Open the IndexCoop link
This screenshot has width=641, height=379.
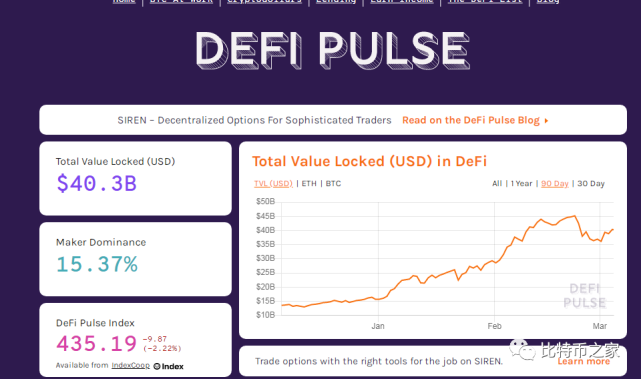131,366
